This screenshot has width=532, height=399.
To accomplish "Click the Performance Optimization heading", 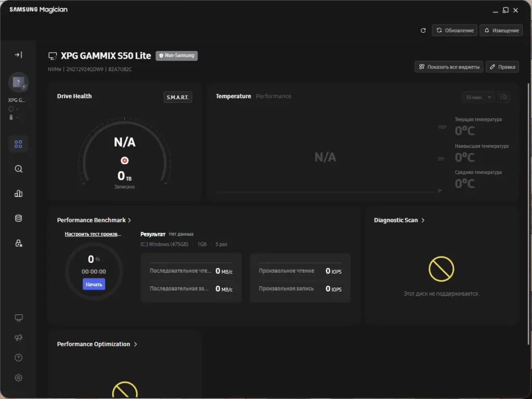I will (x=94, y=344).
